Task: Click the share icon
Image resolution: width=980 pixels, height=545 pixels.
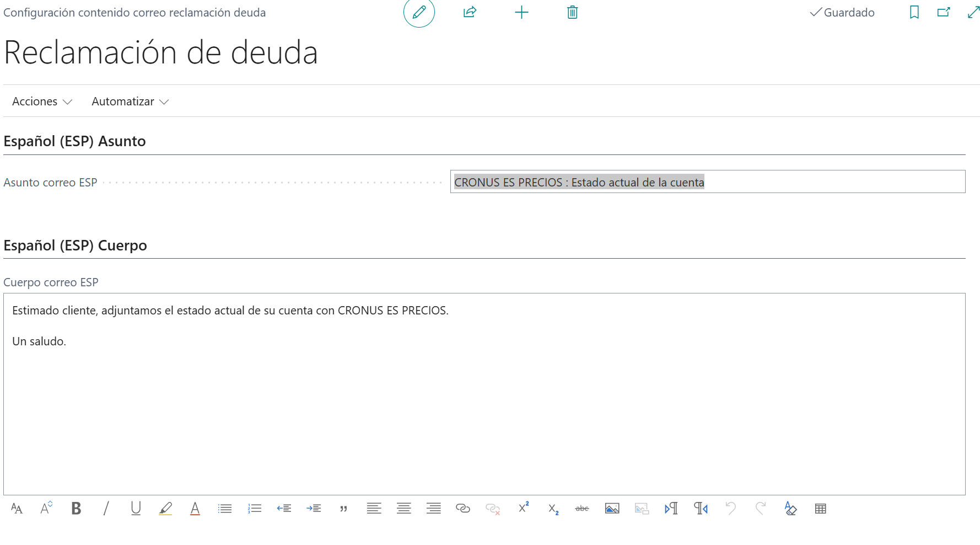Action: coord(470,12)
